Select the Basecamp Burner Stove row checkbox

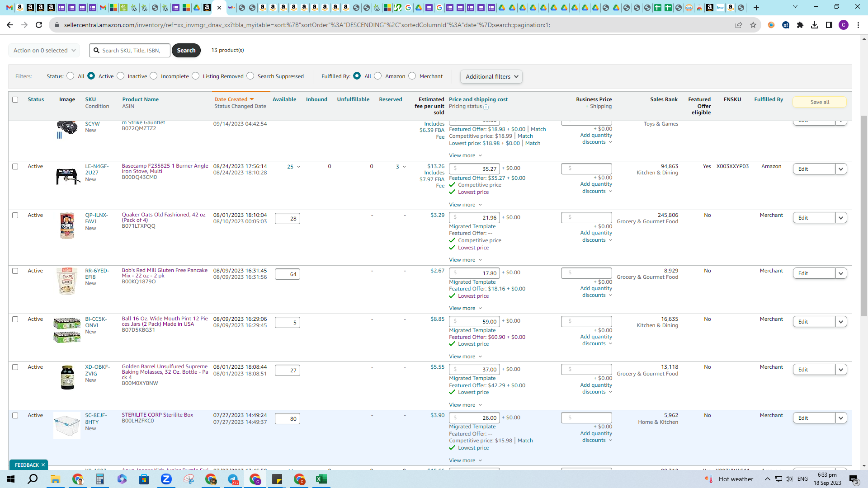click(15, 166)
